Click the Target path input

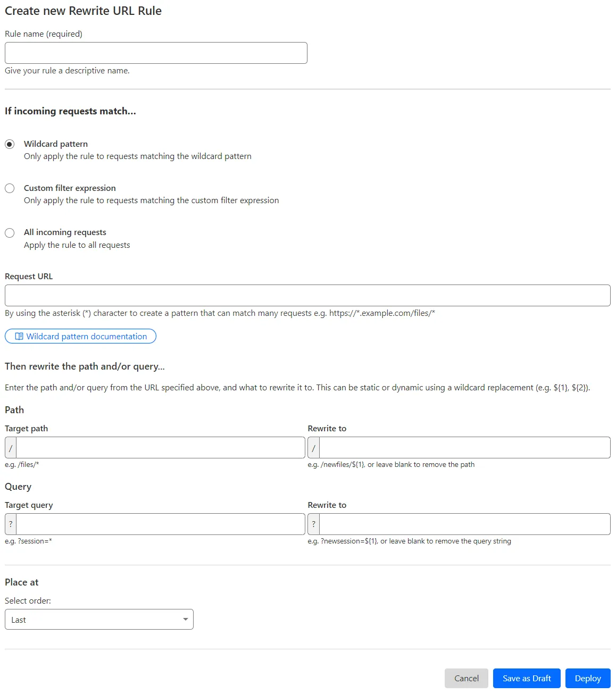(160, 447)
